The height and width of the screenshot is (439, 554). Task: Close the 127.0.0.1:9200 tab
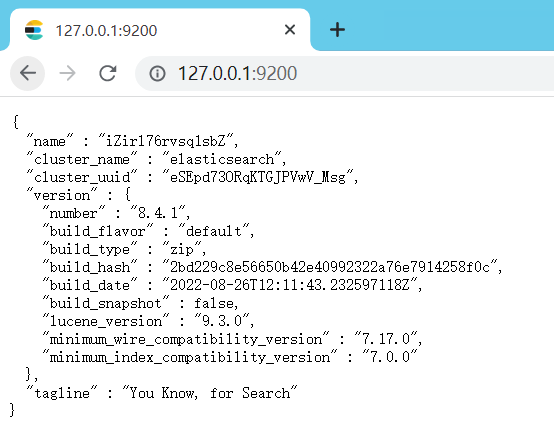(x=290, y=30)
